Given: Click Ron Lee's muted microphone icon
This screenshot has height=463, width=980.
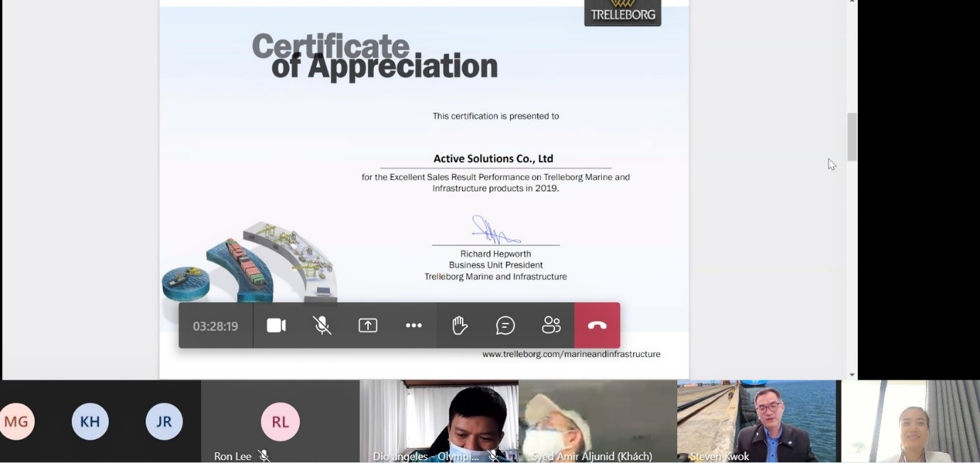Looking at the screenshot, I should 264,456.
